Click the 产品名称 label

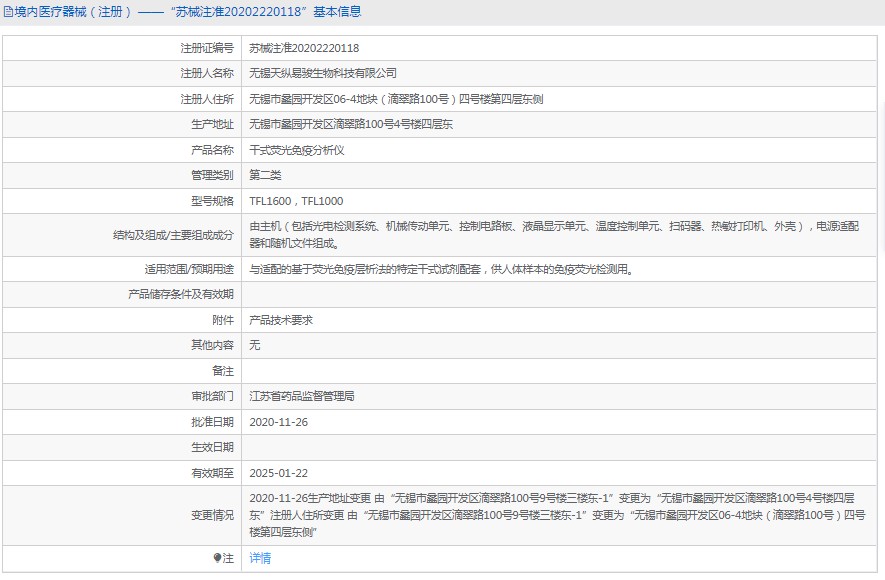coord(212,150)
